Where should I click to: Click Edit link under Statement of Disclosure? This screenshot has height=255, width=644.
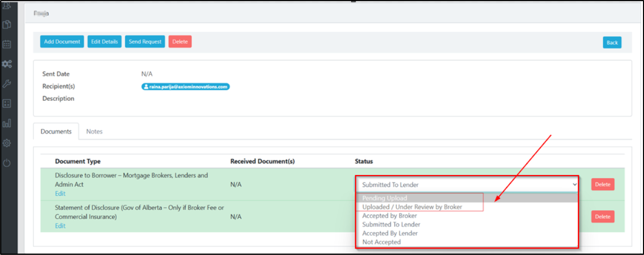(60, 226)
